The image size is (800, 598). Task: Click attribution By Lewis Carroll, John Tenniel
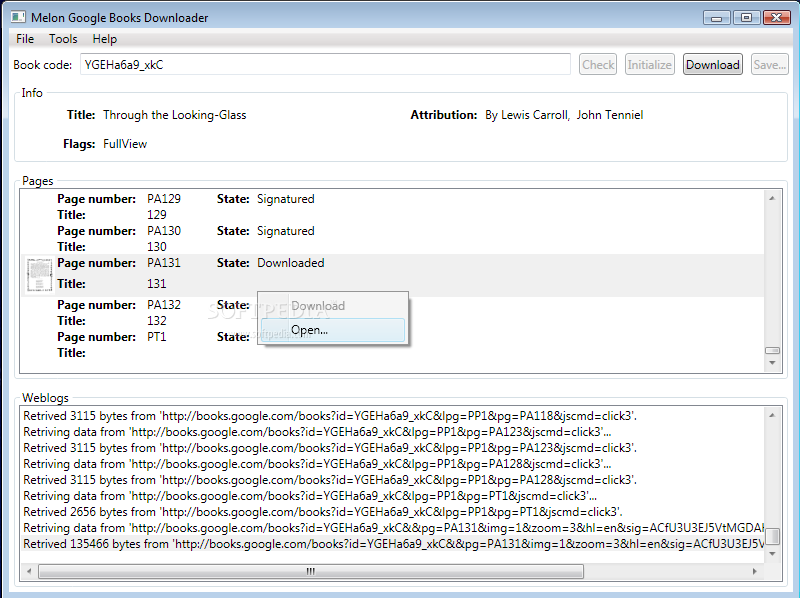[564, 115]
